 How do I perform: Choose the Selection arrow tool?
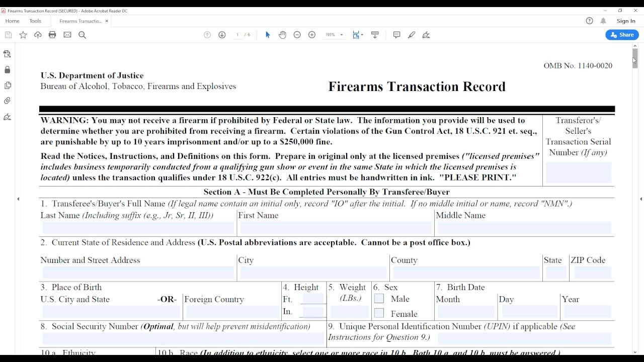[x=268, y=35]
